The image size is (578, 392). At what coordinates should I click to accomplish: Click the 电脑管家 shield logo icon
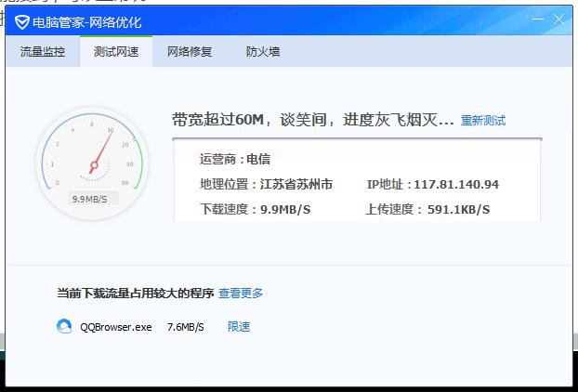[x=21, y=22]
